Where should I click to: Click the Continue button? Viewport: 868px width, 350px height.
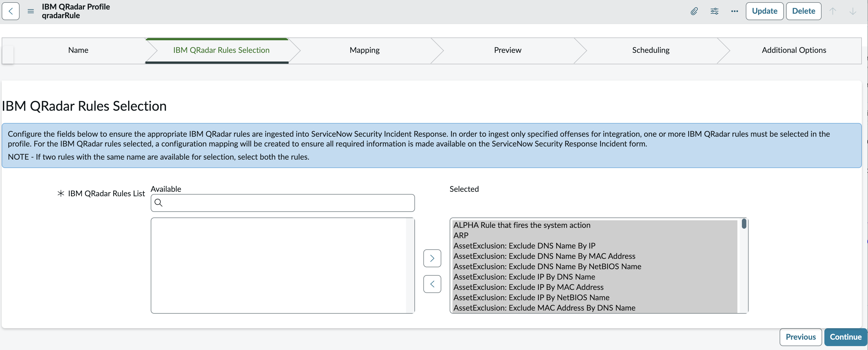tap(845, 337)
